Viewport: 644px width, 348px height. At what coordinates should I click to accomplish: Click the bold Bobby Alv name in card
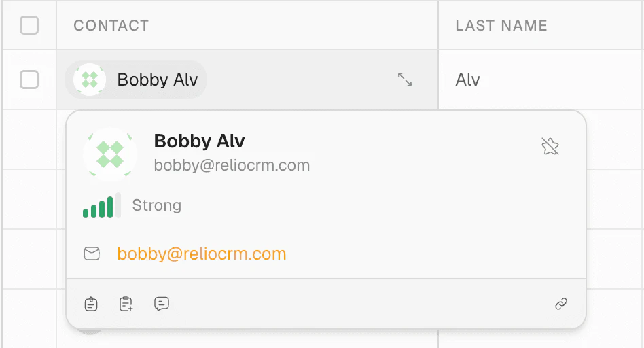(x=199, y=141)
